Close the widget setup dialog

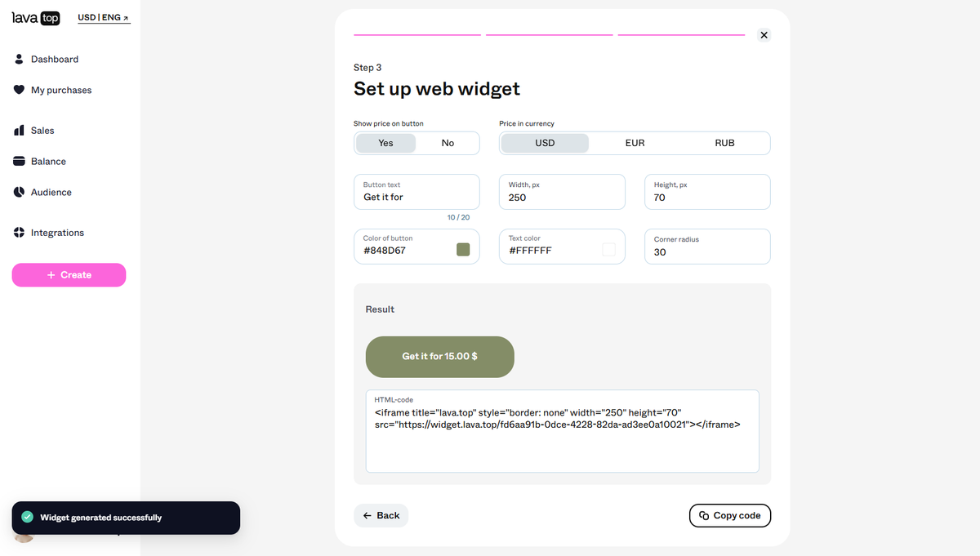(764, 35)
